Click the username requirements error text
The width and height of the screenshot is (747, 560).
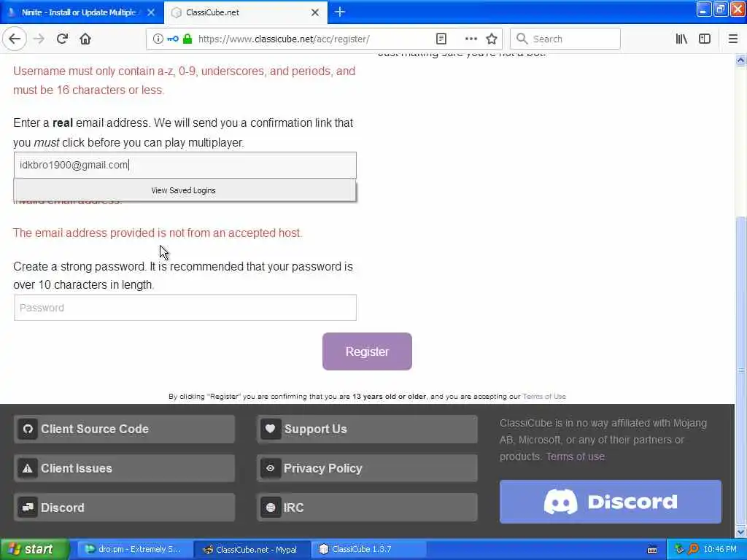(184, 80)
